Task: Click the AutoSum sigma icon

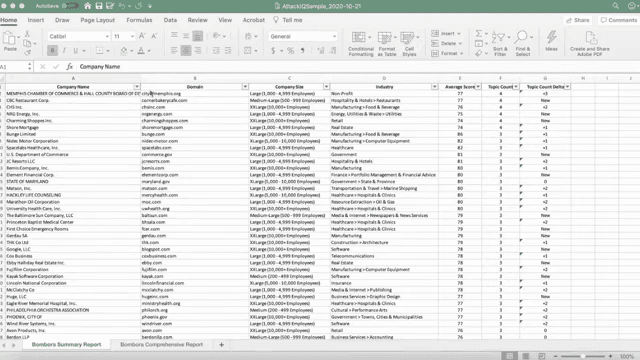Action: (479, 33)
